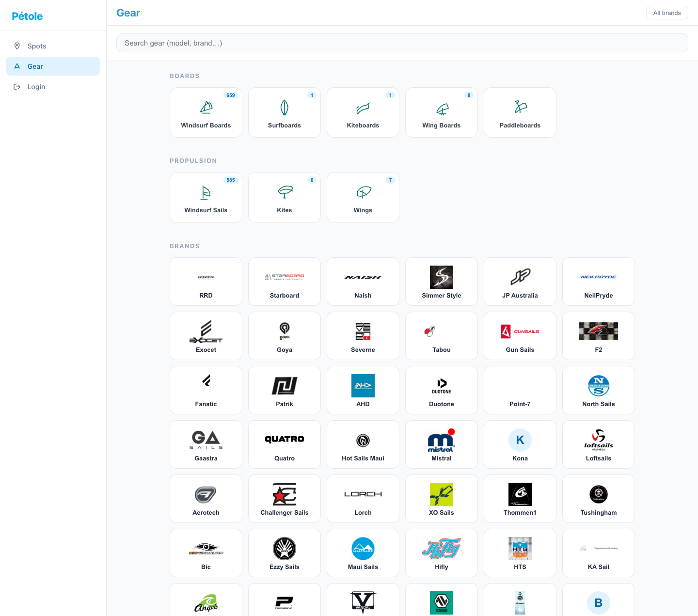Select the KA Sail brand card

tap(599, 553)
